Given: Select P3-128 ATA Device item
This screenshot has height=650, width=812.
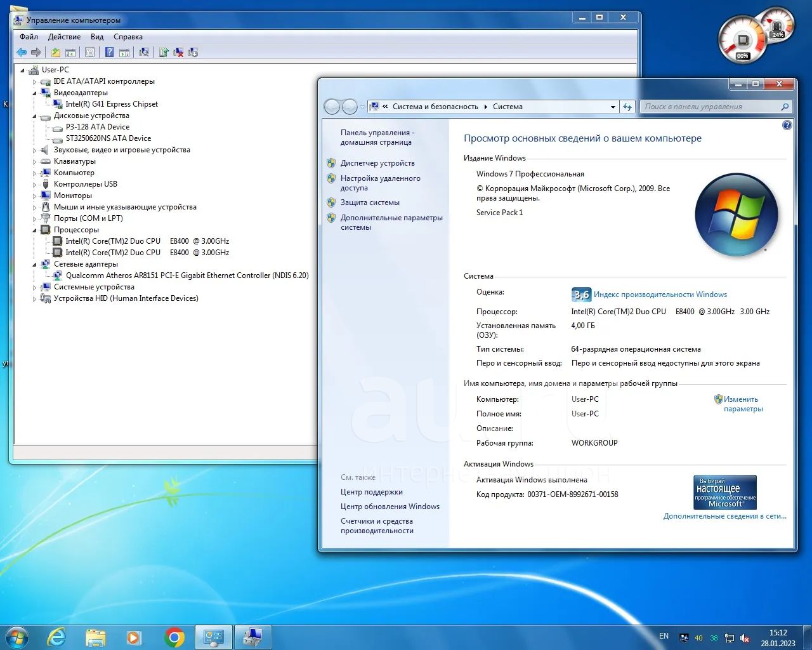Looking at the screenshot, I should (x=98, y=127).
